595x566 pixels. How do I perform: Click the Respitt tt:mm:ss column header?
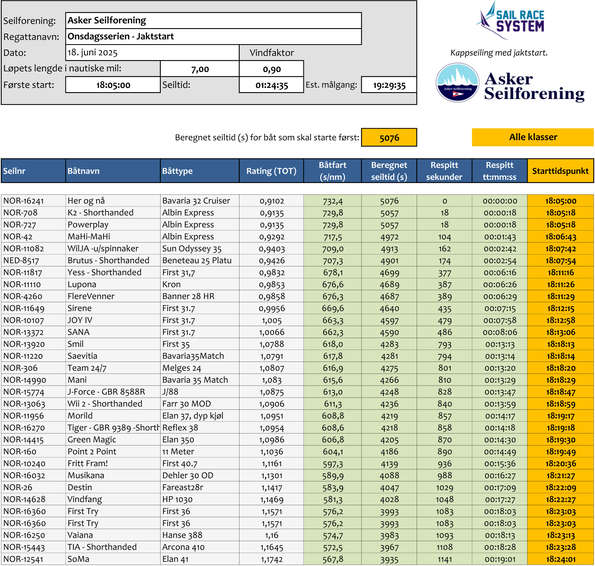pyautogui.click(x=499, y=171)
